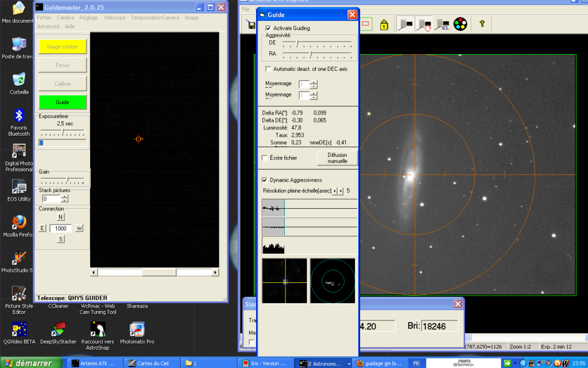The image size is (588, 368).
Task: Click the Diffusion manuelle button
Action: point(338,158)
